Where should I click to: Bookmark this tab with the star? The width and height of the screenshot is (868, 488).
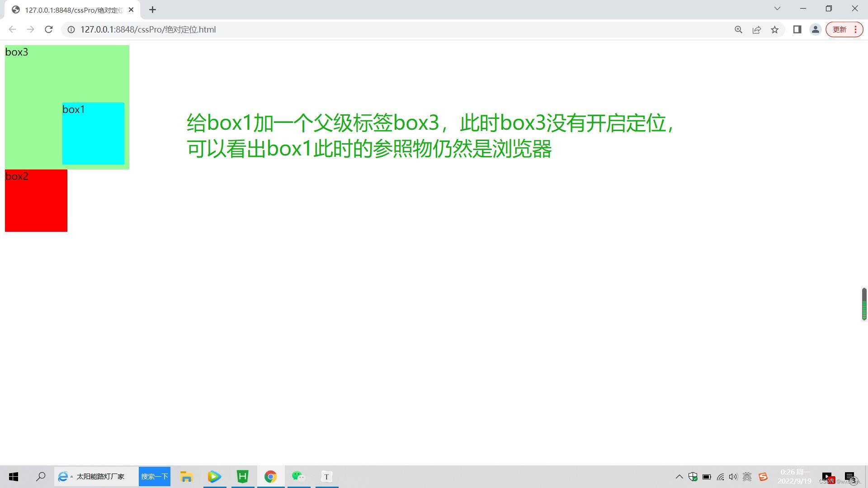775,29
